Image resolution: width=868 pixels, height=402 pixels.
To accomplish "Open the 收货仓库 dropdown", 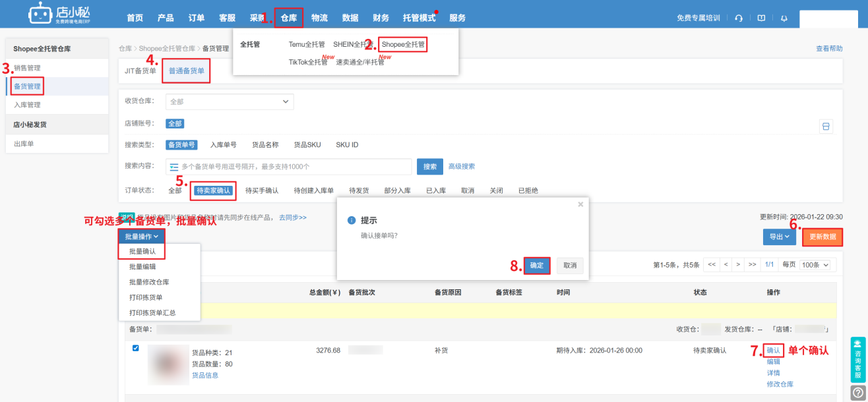I will (x=230, y=101).
